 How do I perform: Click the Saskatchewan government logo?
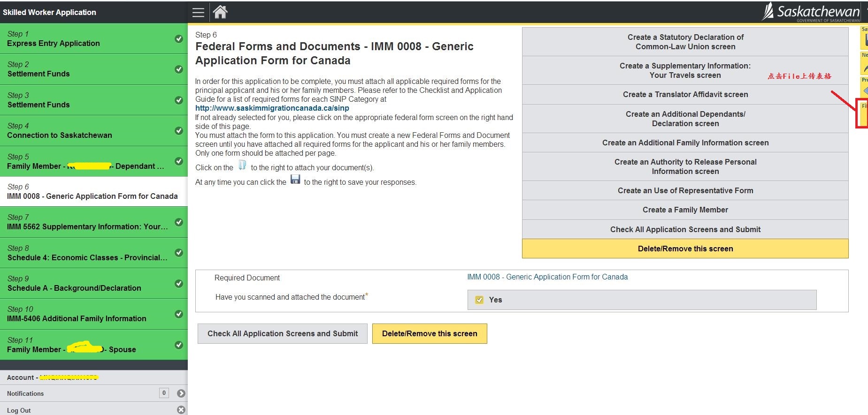pyautogui.click(x=813, y=12)
